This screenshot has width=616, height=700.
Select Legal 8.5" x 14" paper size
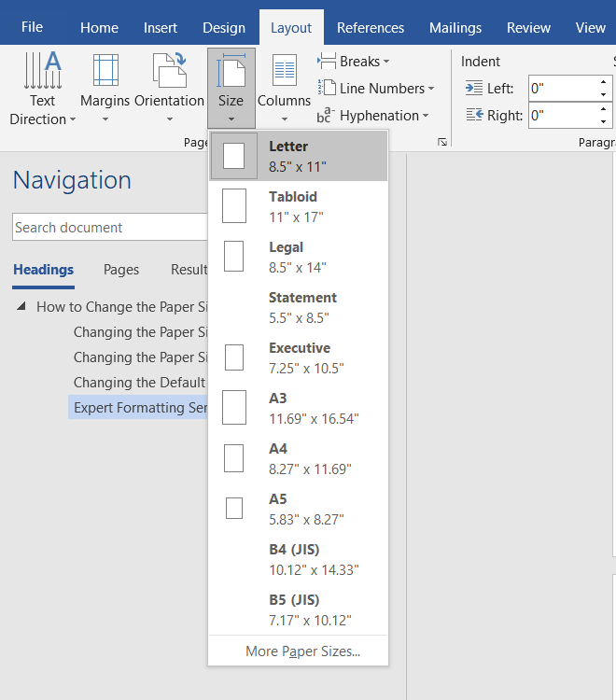pyautogui.click(x=298, y=257)
